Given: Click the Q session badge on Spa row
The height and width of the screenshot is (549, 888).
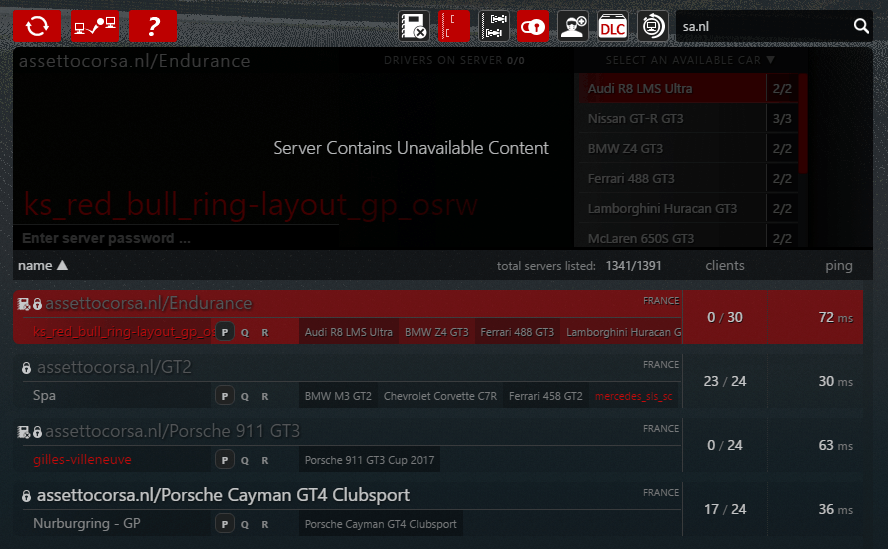Looking at the screenshot, I should 245,397.
